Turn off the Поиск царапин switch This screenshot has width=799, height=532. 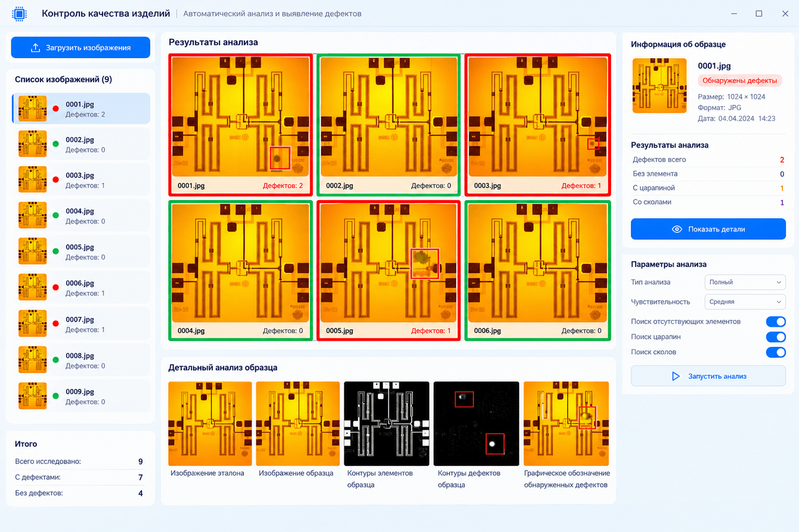click(x=776, y=337)
